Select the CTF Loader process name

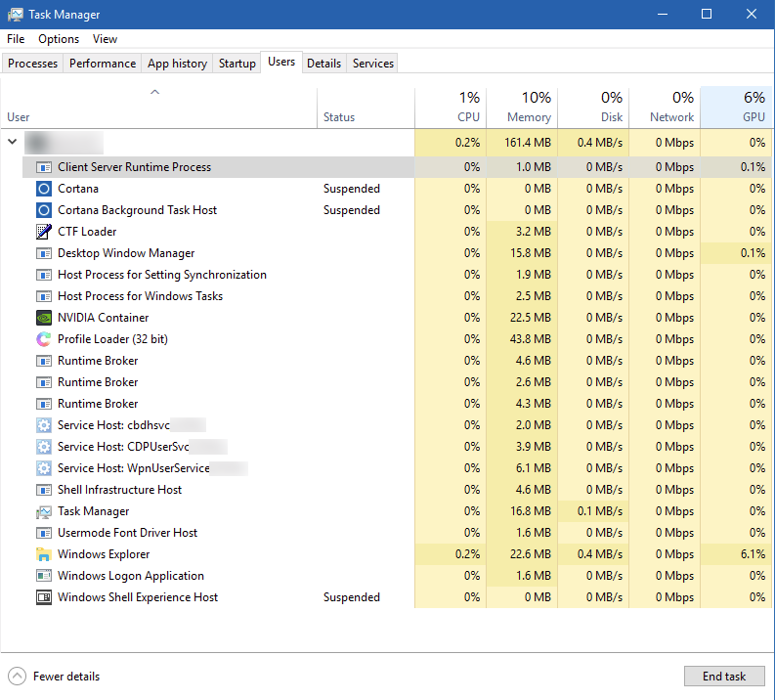tap(87, 232)
